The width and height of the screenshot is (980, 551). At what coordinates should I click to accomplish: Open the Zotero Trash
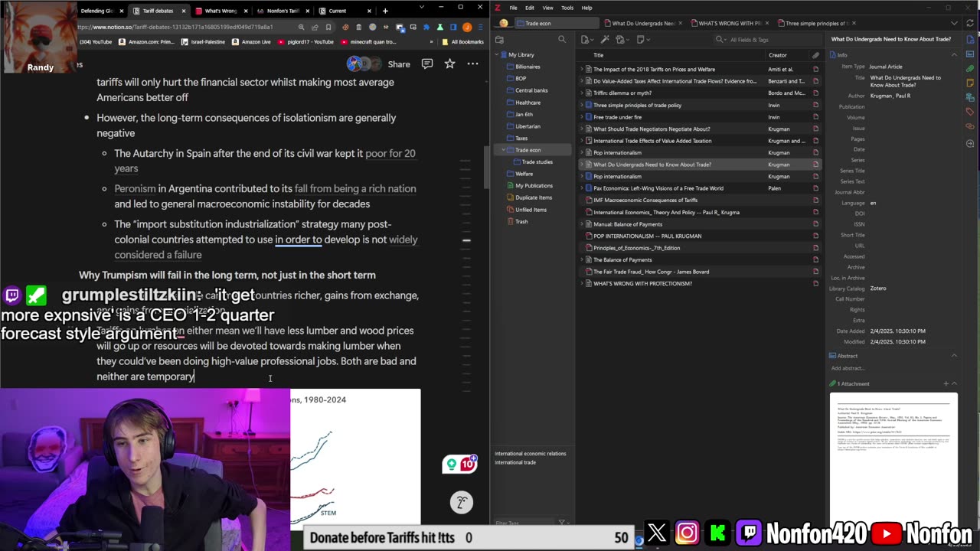point(521,221)
